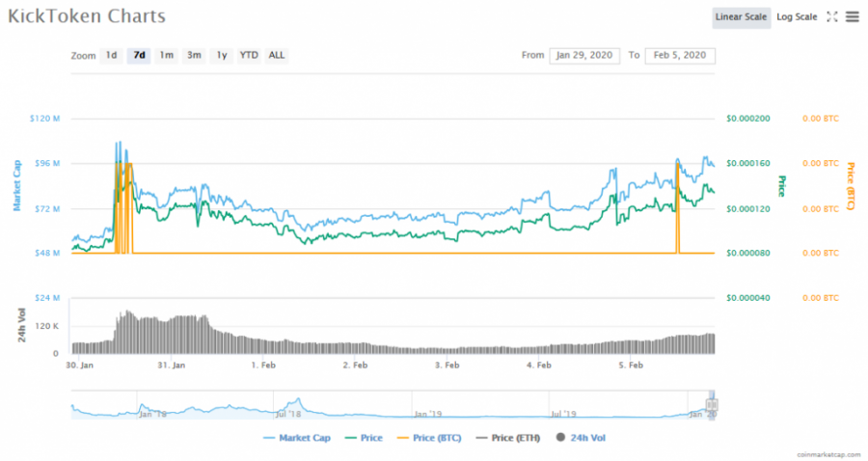Set zoom range to YTD
The height and width of the screenshot is (461, 868).
pos(249,55)
